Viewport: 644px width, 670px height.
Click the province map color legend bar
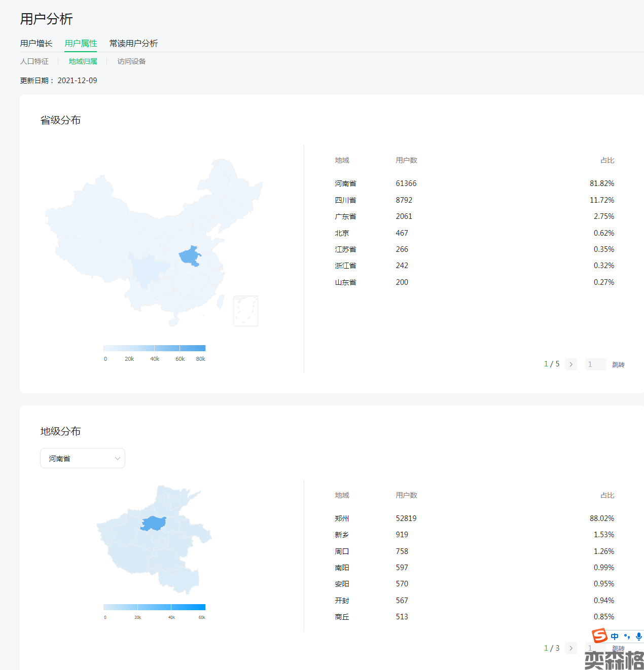[x=154, y=348]
